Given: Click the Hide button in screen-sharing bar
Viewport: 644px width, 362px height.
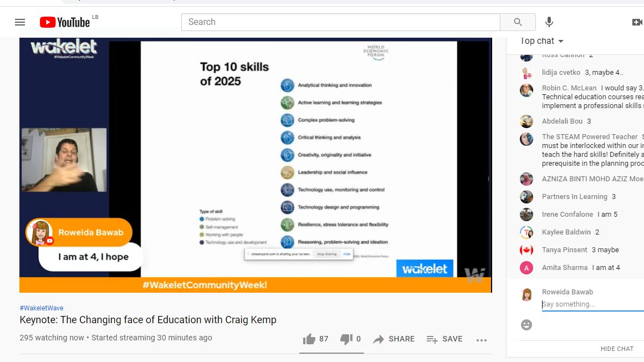Looking at the screenshot, I should 347,254.
